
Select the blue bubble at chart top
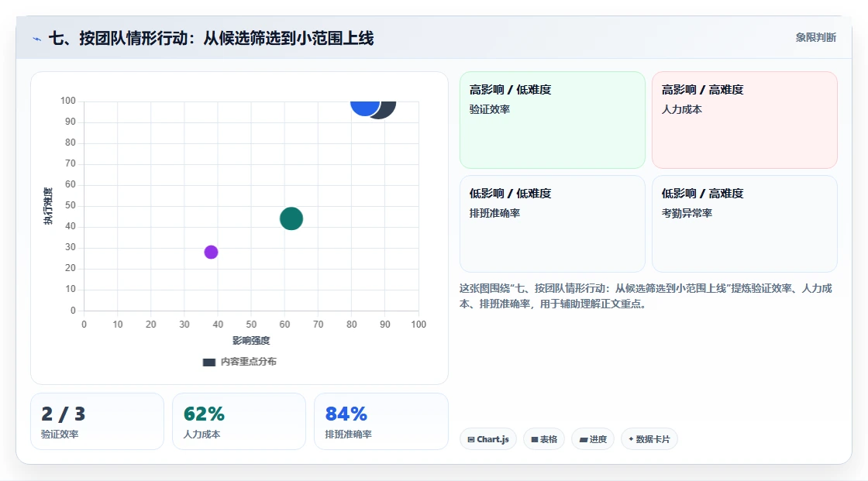click(365, 108)
